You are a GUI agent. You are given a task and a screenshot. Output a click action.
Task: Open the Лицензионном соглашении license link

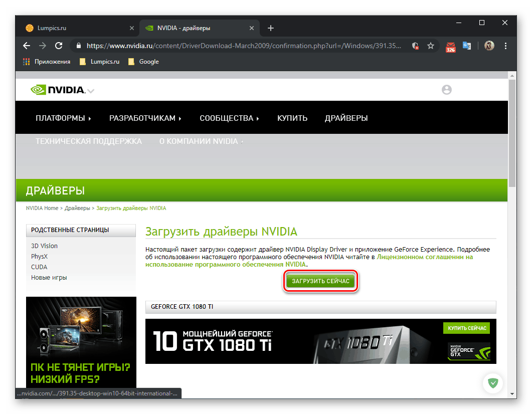click(x=425, y=257)
